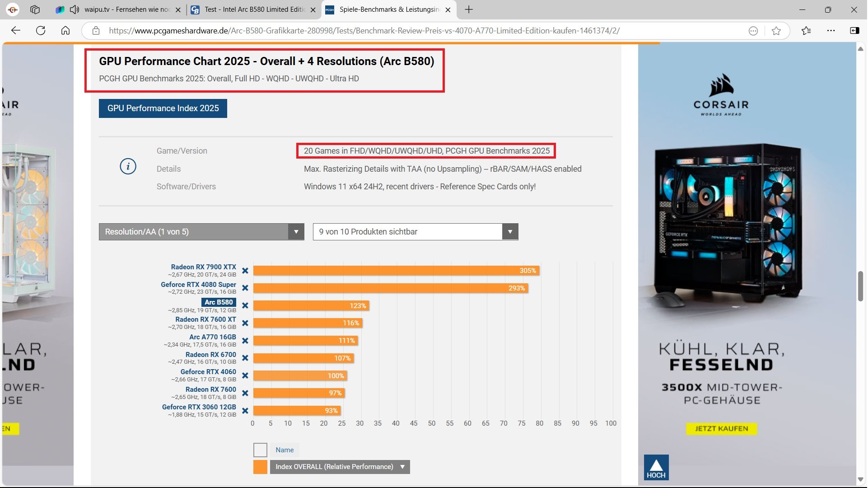Click the orange color swatch in legend

point(260,467)
